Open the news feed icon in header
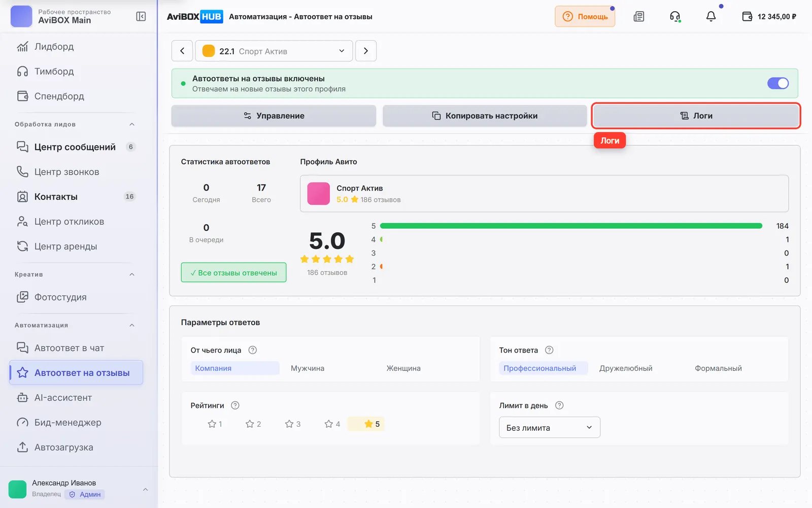This screenshot has width=812, height=508. [639, 17]
